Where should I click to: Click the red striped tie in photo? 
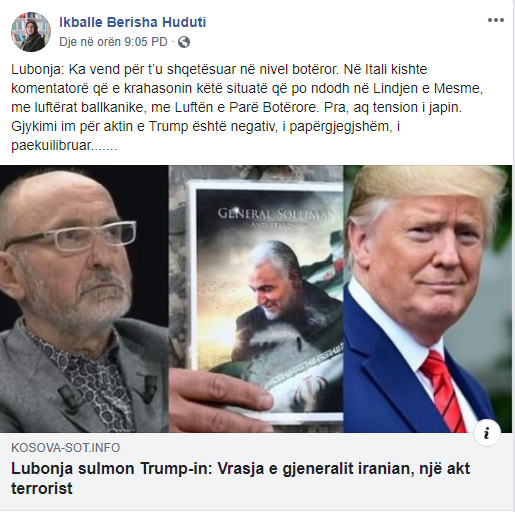click(443, 392)
